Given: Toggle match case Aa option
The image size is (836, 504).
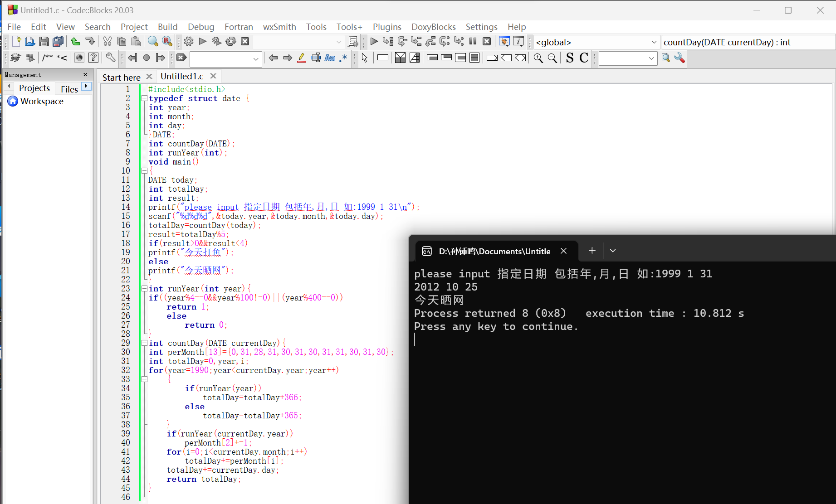Looking at the screenshot, I should pos(330,58).
